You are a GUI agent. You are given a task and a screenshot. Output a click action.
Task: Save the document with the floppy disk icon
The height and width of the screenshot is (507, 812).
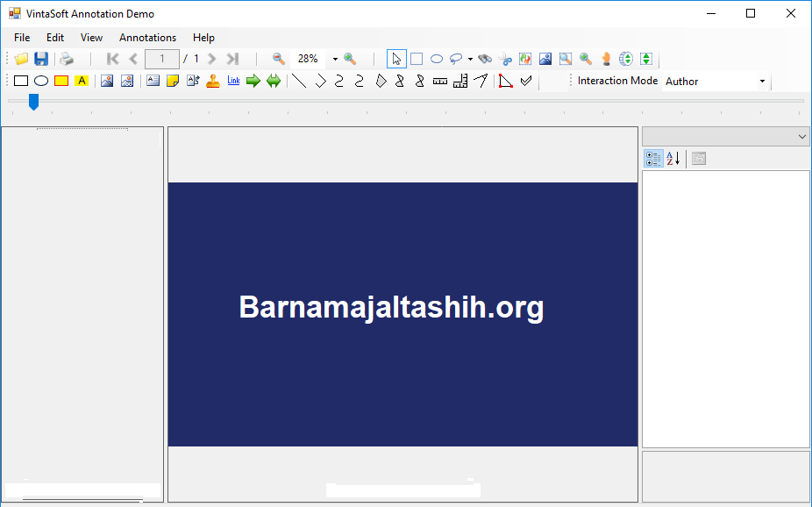tap(41, 59)
